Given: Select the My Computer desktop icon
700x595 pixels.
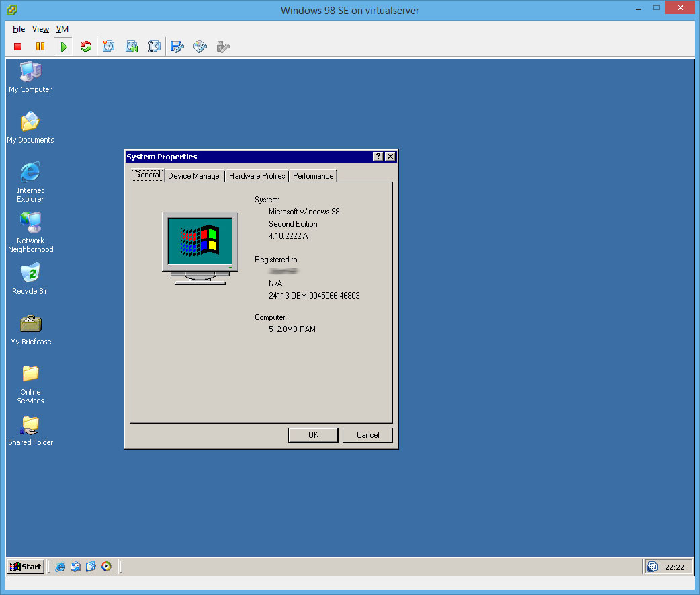Looking at the screenshot, I should click(x=30, y=77).
